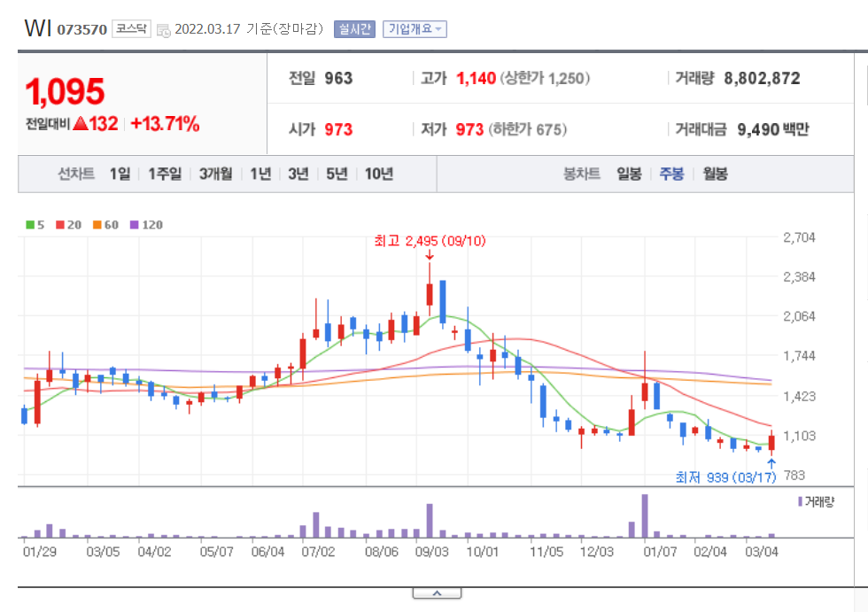The width and height of the screenshot is (868, 612).
Task: Click the current price 1,095
Action: [65, 91]
